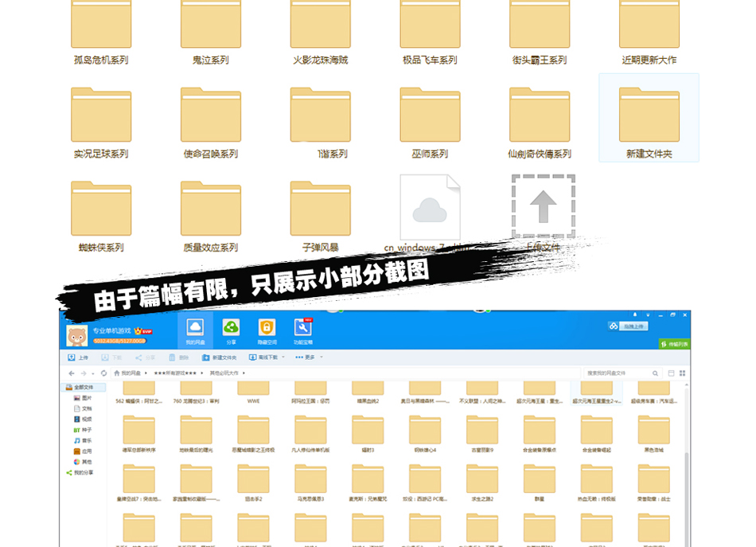Select 视频 category in left sidebar
The height and width of the screenshot is (547, 756).
click(86, 419)
